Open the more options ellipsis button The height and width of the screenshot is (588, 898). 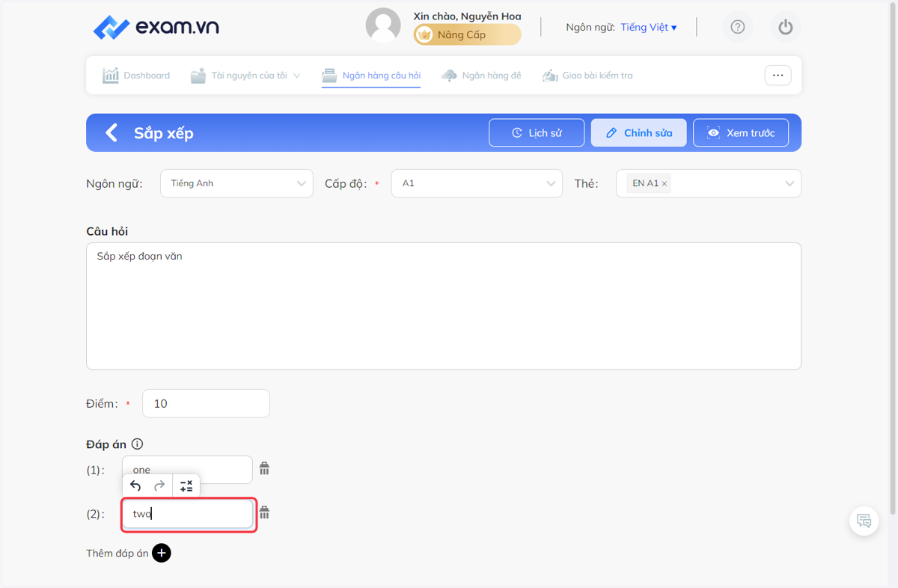[778, 76]
